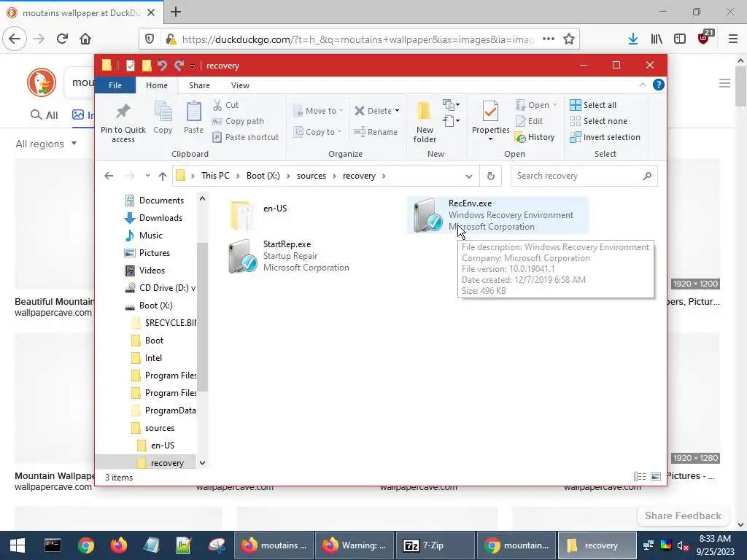Select CD Drive (D:) in tree

point(160,288)
